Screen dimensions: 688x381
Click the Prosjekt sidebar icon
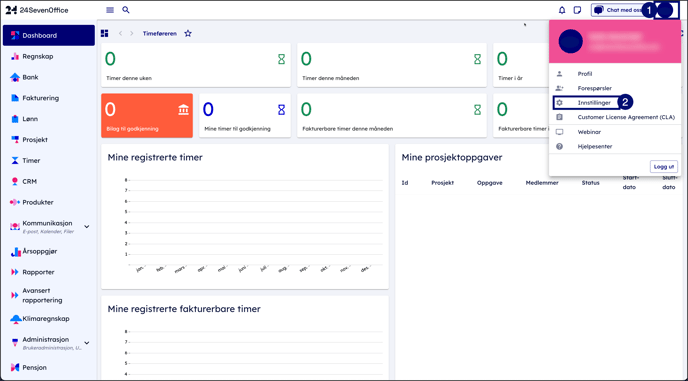click(15, 140)
